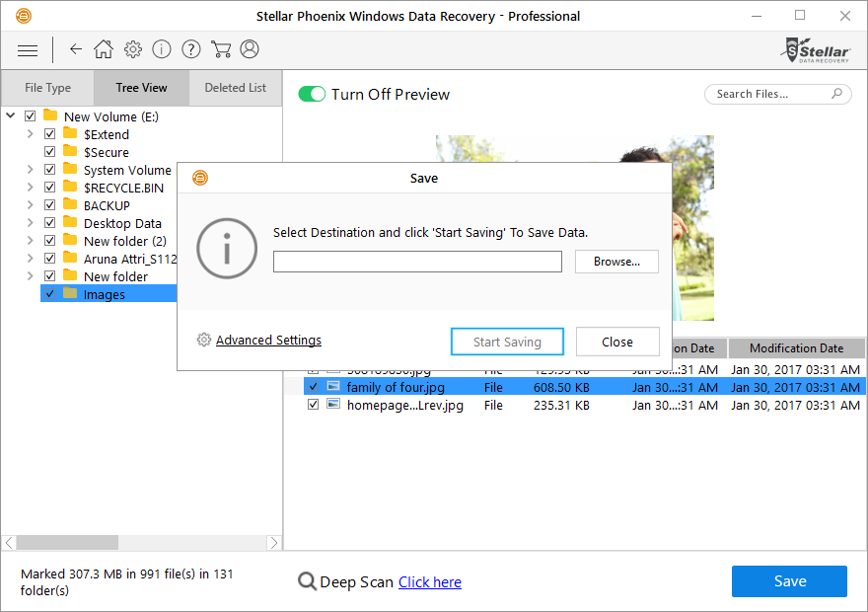
Task: Click the Images folder icon
Action: click(x=70, y=293)
